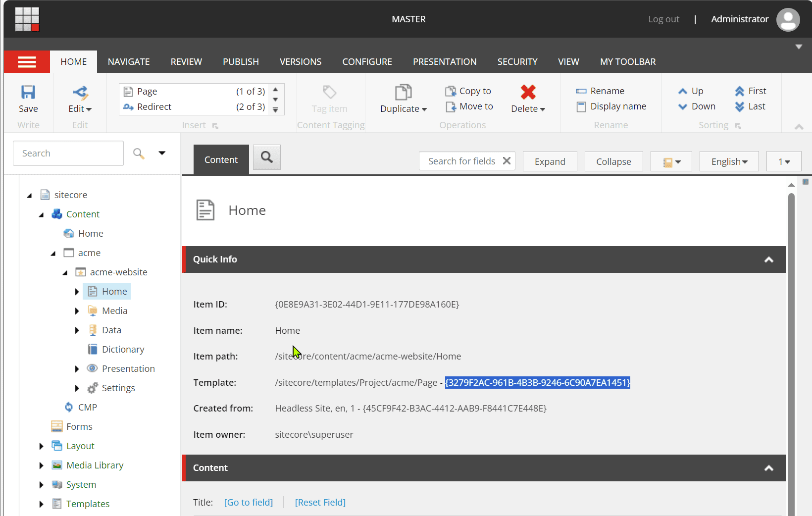Expand the Media tree node
The width and height of the screenshot is (812, 516).
tap(77, 311)
